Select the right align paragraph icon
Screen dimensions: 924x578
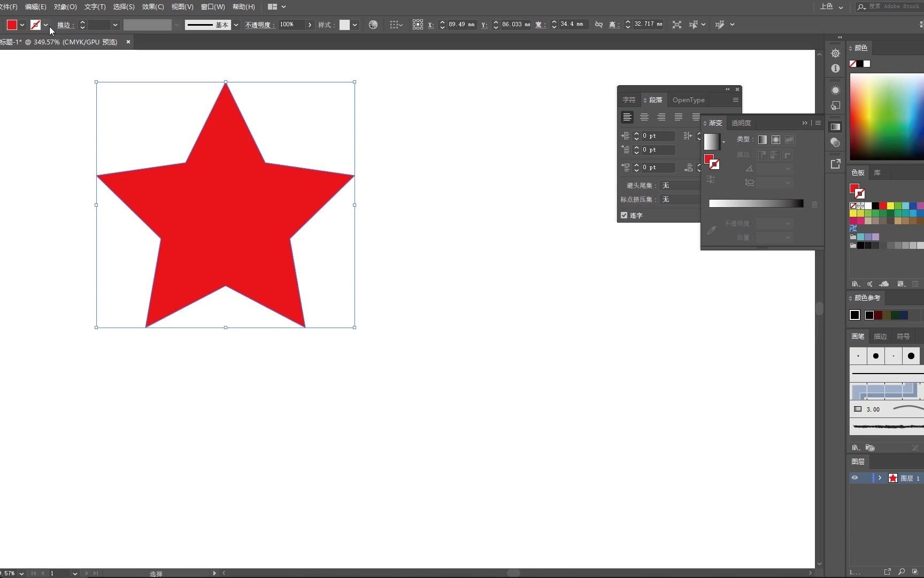661,117
